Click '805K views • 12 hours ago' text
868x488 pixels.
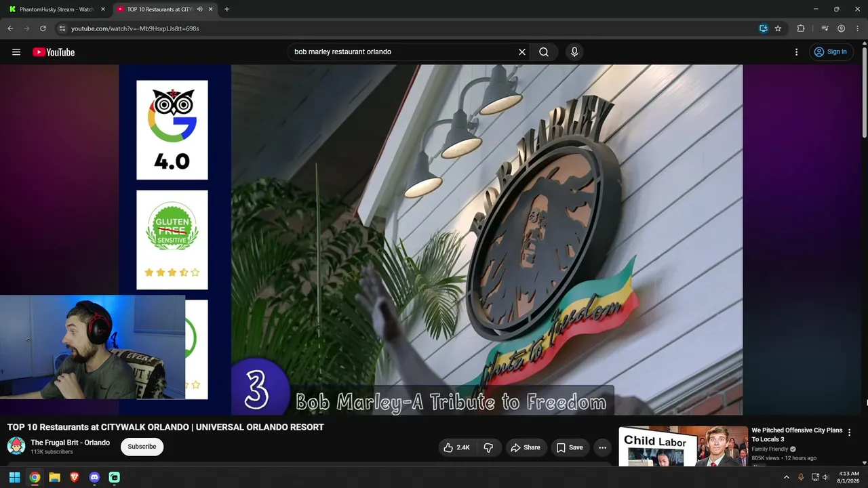(x=784, y=458)
